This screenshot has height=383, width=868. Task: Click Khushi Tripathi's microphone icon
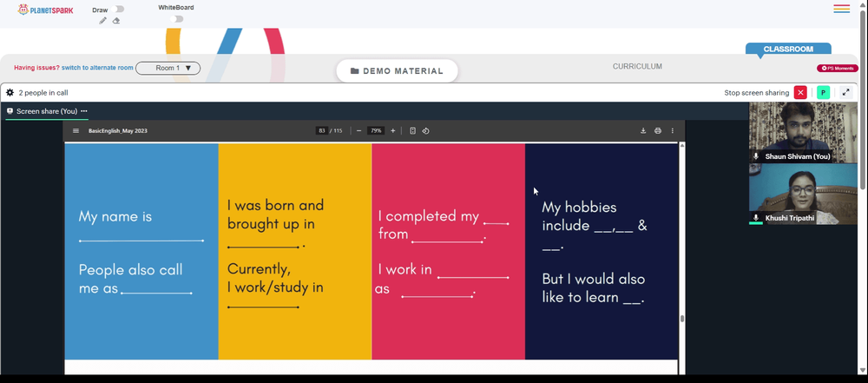click(756, 218)
